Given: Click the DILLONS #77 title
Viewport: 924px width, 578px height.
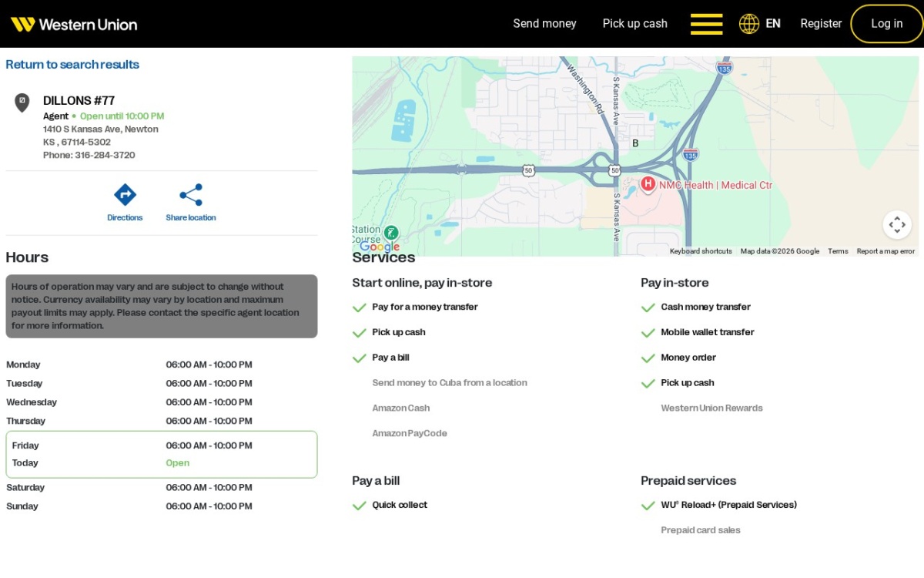Looking at the screenshot, I should tap(79, 101).
